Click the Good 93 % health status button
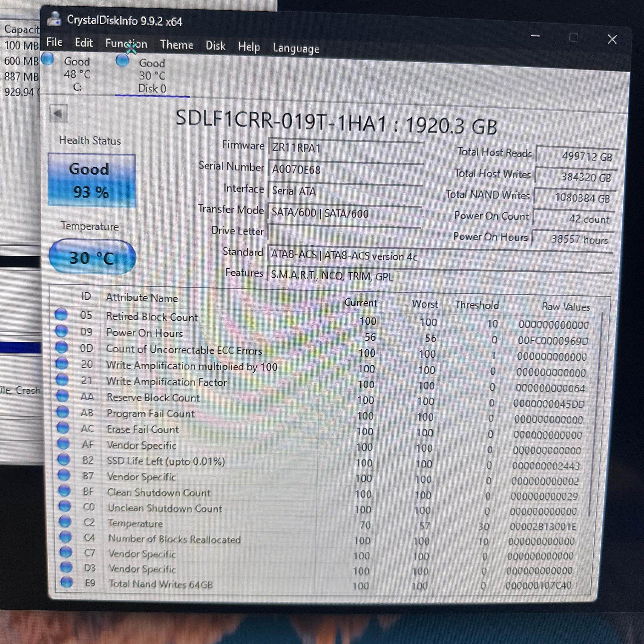644x644 pixels. pyautogui.click(x=92, y=180)
